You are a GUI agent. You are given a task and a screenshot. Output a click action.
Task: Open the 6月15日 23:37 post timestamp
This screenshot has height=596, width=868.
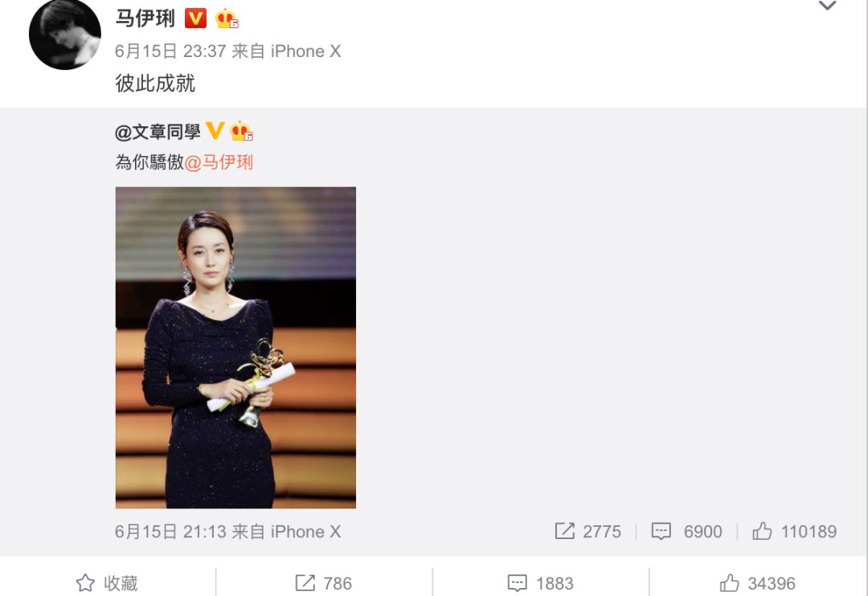pyautogui.click(x=170, y=51)
